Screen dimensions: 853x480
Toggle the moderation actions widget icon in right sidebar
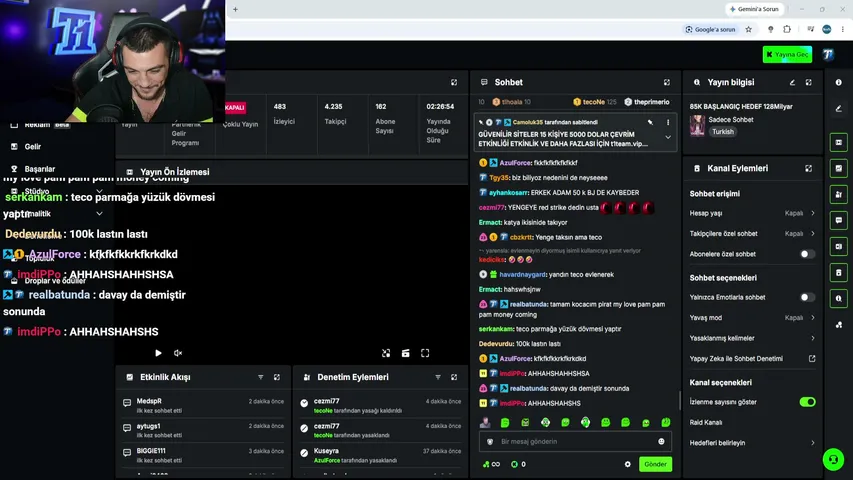click(838, 194)
